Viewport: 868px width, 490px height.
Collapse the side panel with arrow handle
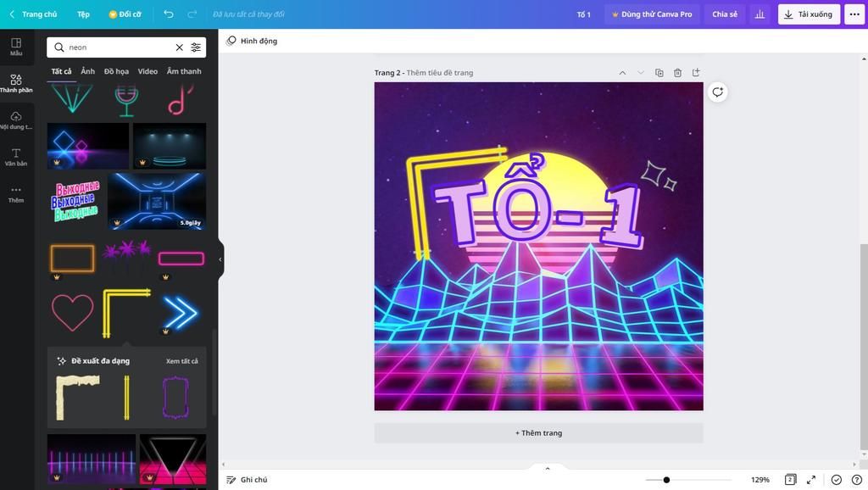pos(220,259)
